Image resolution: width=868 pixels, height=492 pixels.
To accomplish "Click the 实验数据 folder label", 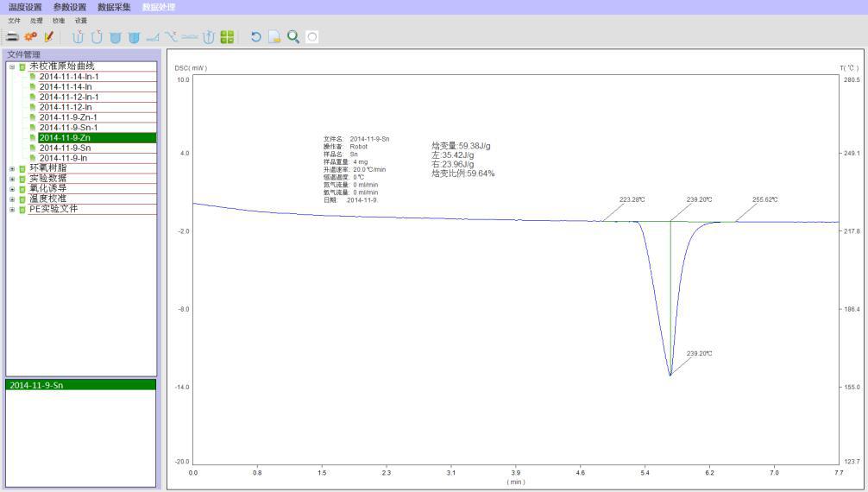I will [47, 178].
